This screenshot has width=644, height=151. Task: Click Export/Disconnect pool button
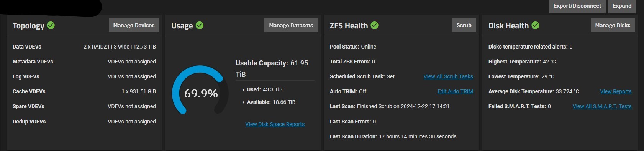[x=577, y=6]
